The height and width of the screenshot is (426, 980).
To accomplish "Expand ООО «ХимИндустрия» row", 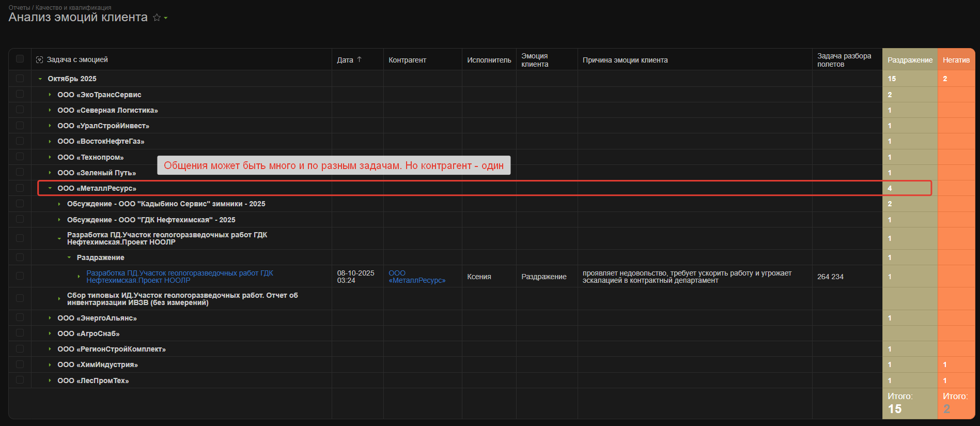I will pos(50,365).
